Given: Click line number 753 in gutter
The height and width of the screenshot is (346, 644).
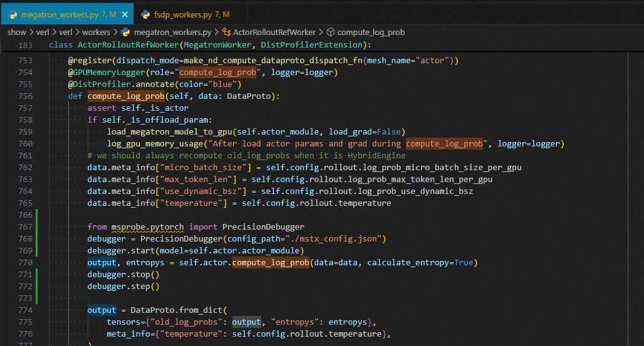Looking at the screenshot, I should [x=25, y=60].
